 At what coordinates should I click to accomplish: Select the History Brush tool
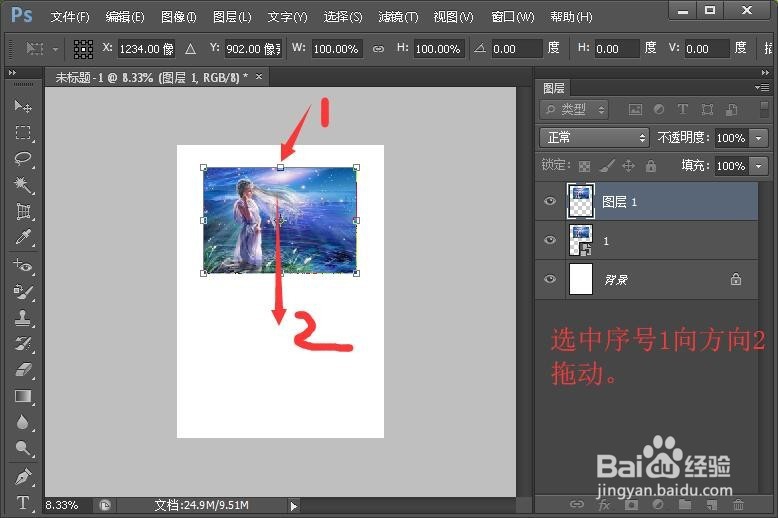pos(22,343)
